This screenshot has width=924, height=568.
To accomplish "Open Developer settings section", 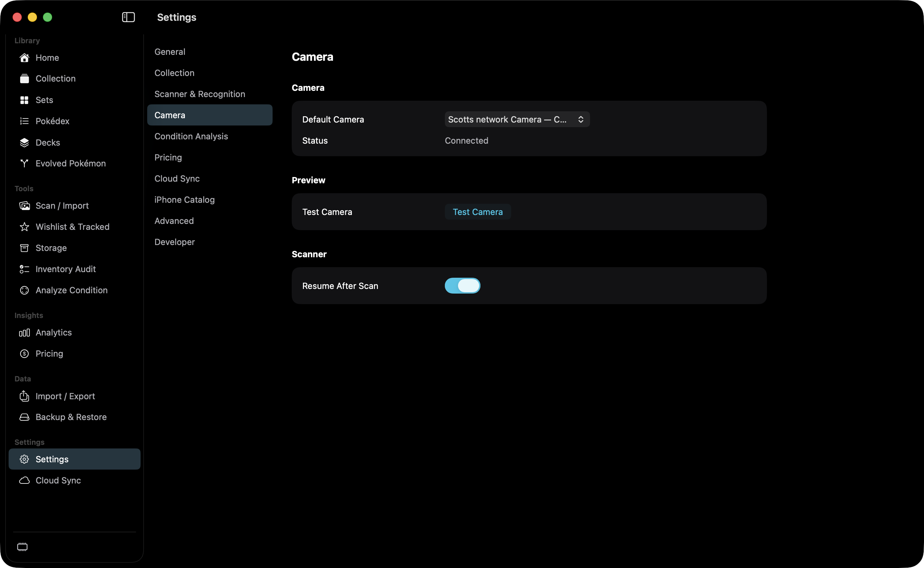I will coord(210,242).
